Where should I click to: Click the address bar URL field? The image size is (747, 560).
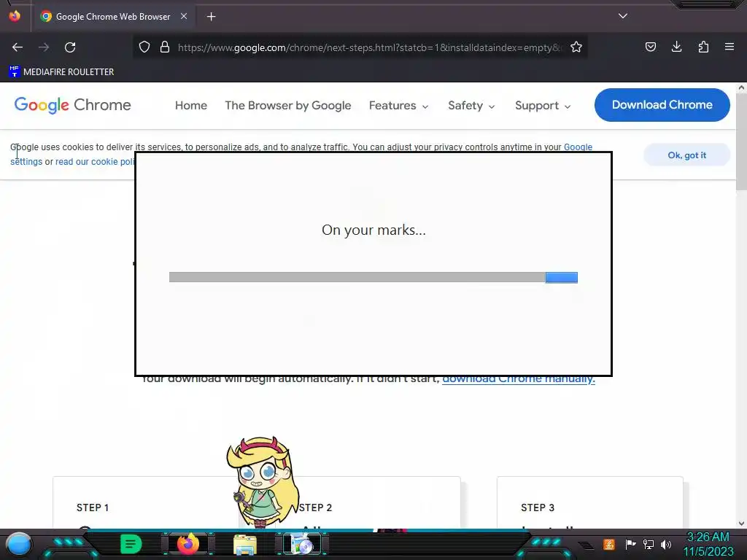click(x=369, y=47)
